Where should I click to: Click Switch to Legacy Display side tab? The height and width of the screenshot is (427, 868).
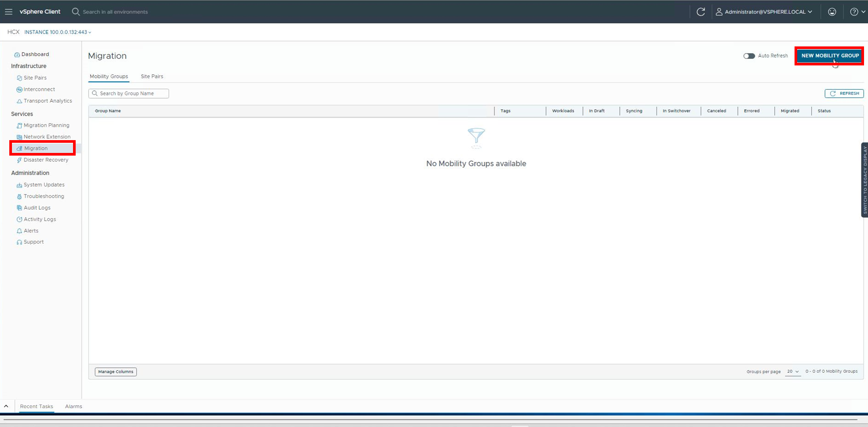coord(864,180)
